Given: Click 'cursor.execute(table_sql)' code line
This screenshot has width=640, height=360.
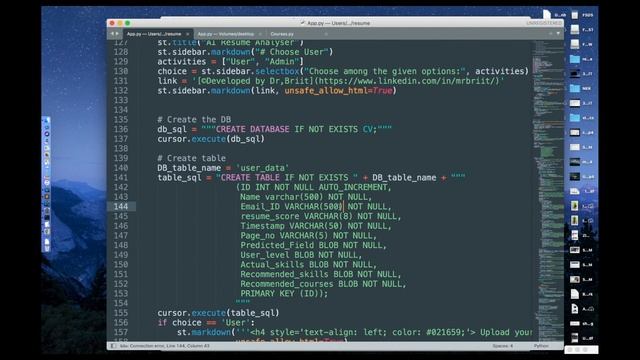Looking at the screenshot, I should [218, 313].
